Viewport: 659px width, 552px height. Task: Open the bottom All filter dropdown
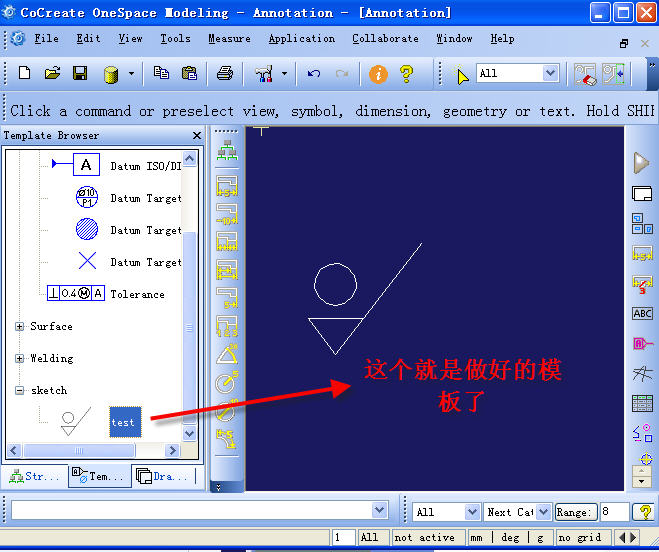pyautogui.click(x=472, y=512)
